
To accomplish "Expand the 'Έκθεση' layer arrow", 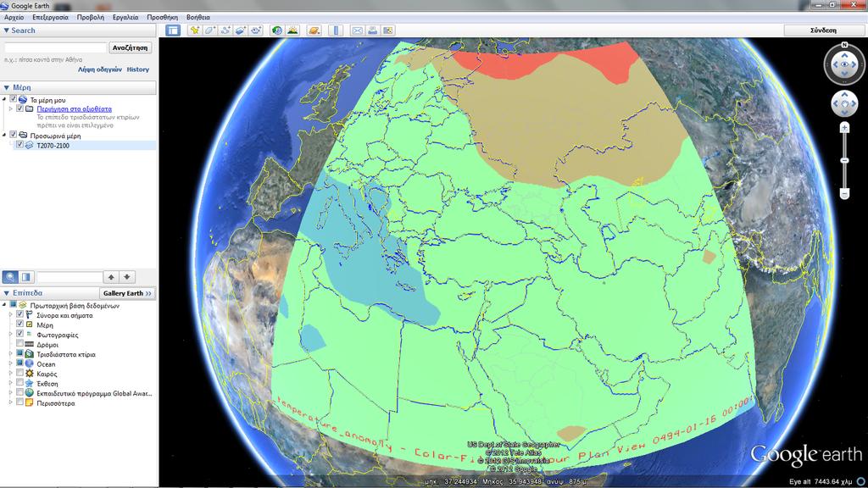I will point(10,383).
